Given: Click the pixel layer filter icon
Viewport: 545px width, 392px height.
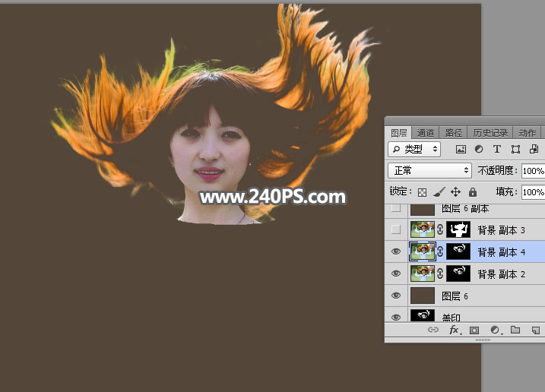Looking at the screenshot, I should 461,149.
